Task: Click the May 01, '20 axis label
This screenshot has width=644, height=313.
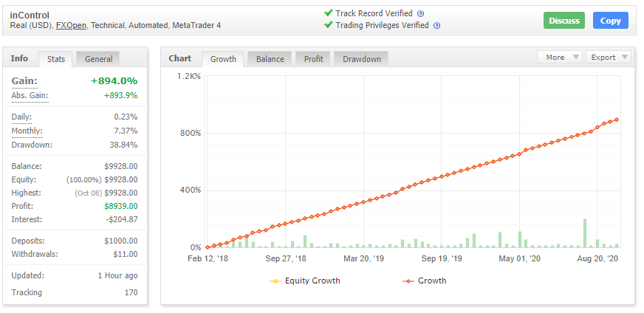Action: [519, 259]
